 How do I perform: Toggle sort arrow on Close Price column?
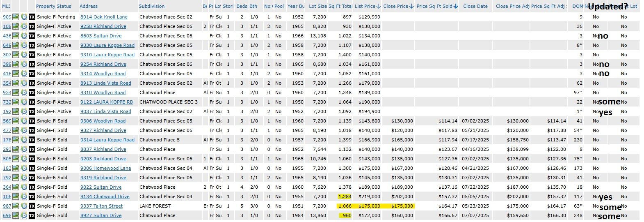[411, 6]
